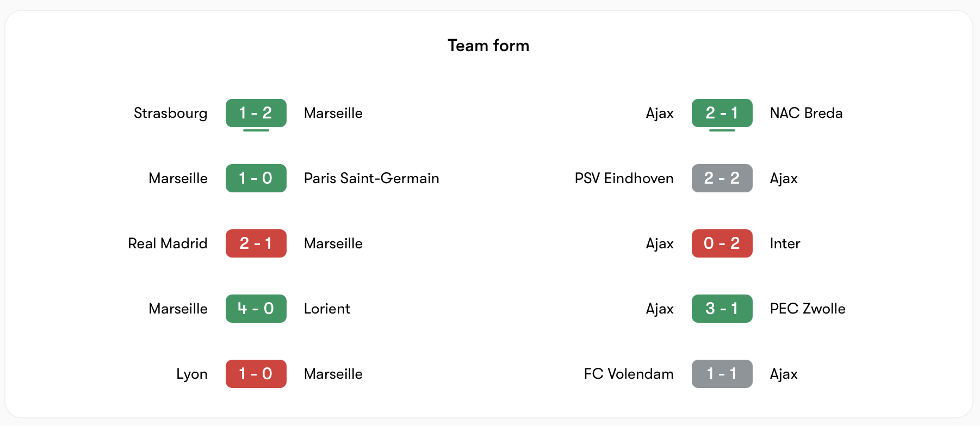The height and width of the screenshot is (426, 980).
Task: Select the Lorient team link
Action: 327,309
